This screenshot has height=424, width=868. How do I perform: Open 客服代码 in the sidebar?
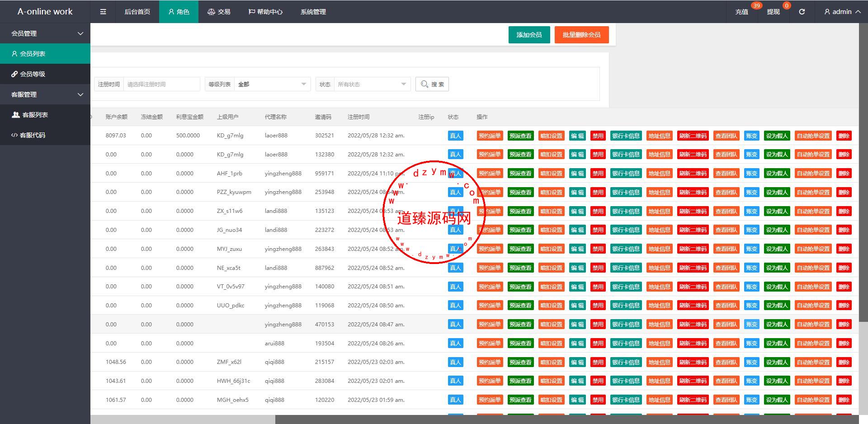(x=45, y=135)
